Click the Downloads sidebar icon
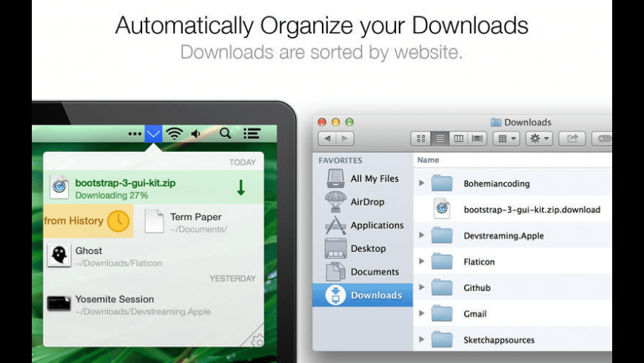644x363 pixels. pos(335,295)
